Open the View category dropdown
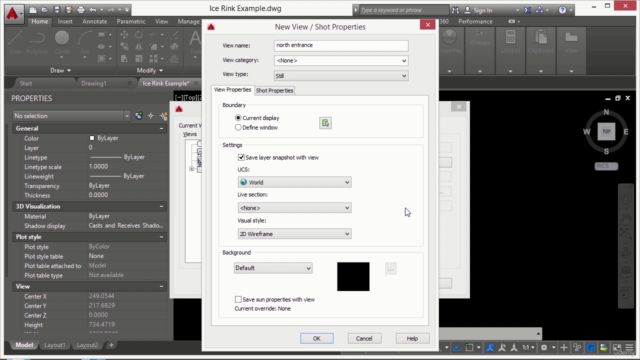640x360 pixels. pyautogui.click(x=341, y=60)
